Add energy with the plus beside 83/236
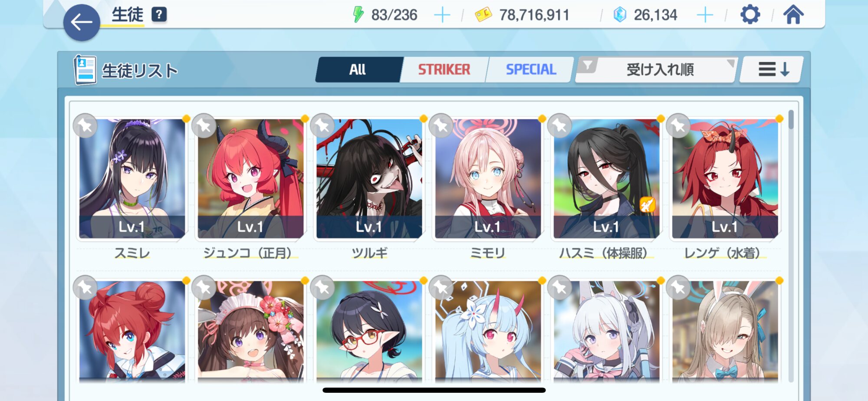 click(x=442, y=15)
